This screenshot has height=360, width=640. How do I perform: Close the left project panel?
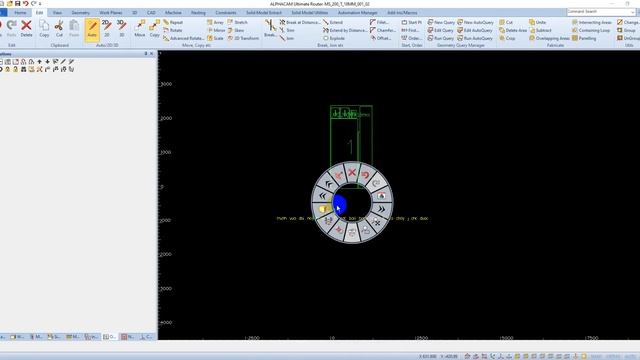[x=152, y=53]
